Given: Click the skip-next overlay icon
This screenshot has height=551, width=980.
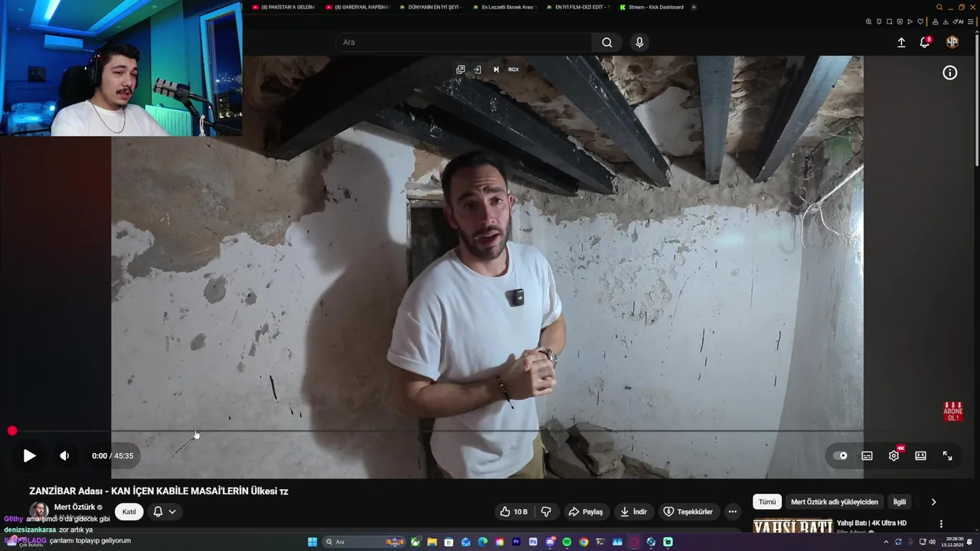Looking at the screenshot, I should tap(496, 69).
